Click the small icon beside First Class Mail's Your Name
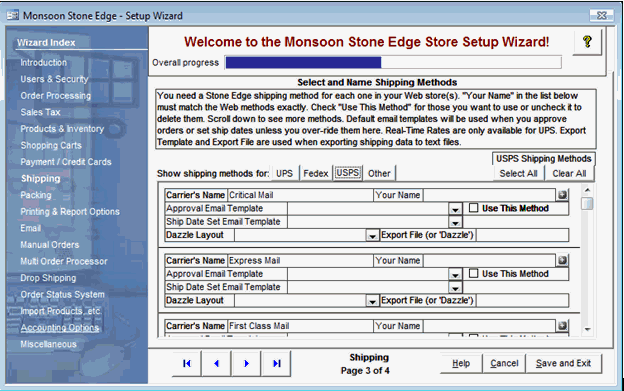The image size is (624, 391). click(x=562, y=326)
